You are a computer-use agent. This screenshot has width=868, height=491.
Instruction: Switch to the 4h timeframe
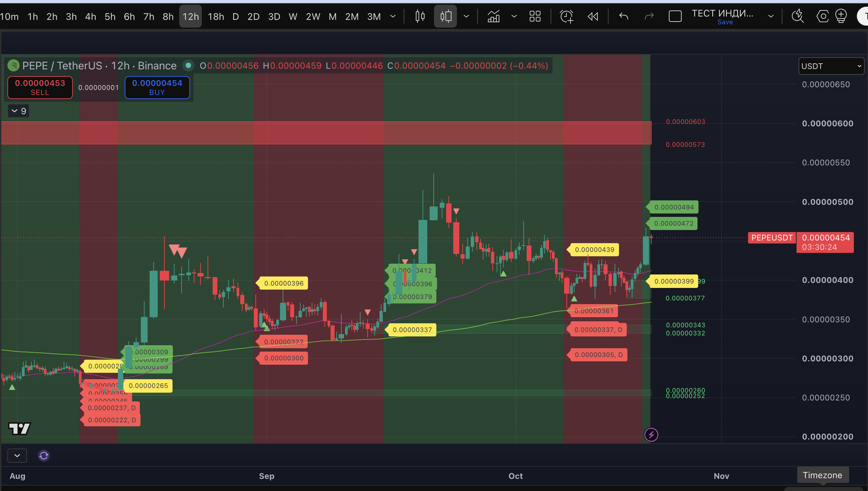[90, 16]
